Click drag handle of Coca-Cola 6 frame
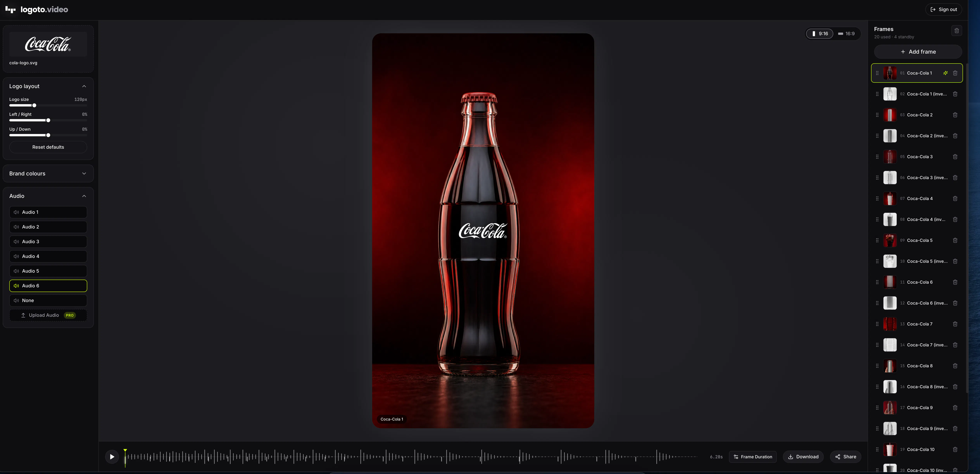The image size is (980, 474). [877, 282]
